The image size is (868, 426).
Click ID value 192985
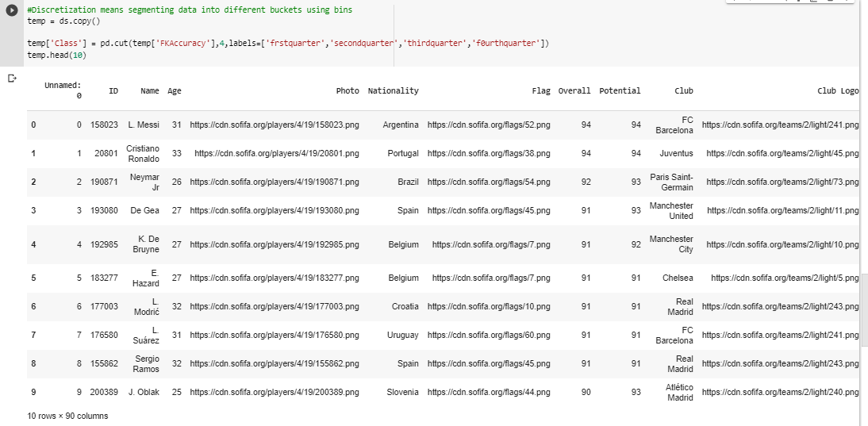105,244
